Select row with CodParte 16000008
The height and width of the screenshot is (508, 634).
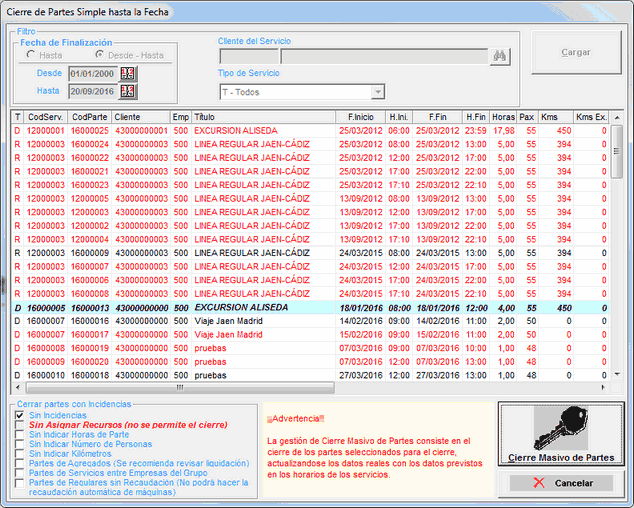click(311, 294)
